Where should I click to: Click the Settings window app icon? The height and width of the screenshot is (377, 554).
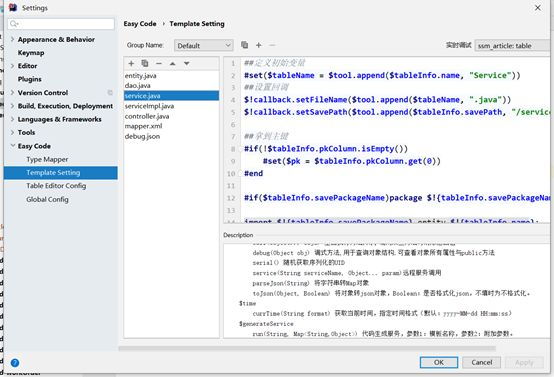pyautogui.click(x=13, y=7)
